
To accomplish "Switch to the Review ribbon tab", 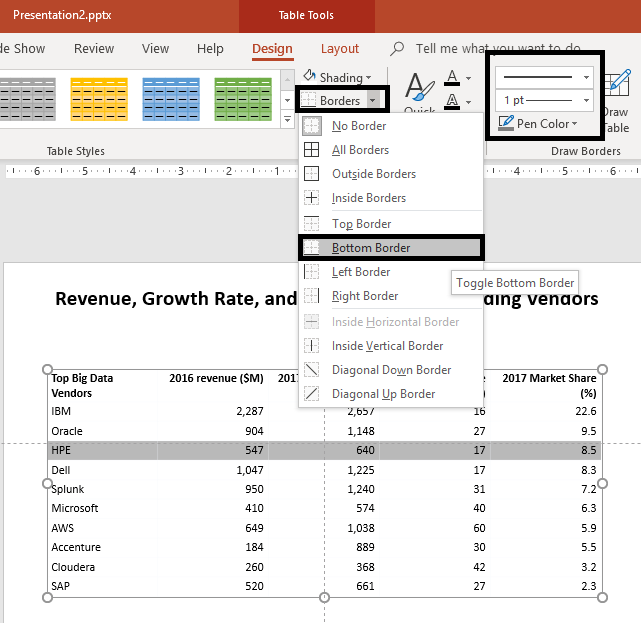I will tap(94, 49).
